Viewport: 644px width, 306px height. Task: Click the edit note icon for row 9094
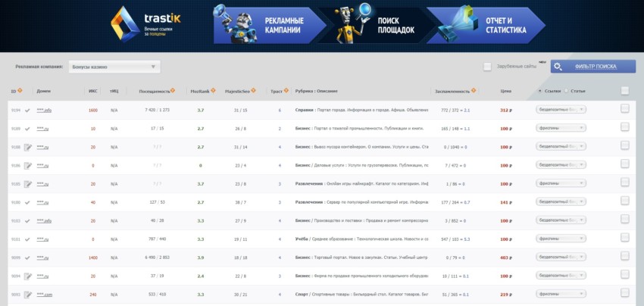(28, 276)
